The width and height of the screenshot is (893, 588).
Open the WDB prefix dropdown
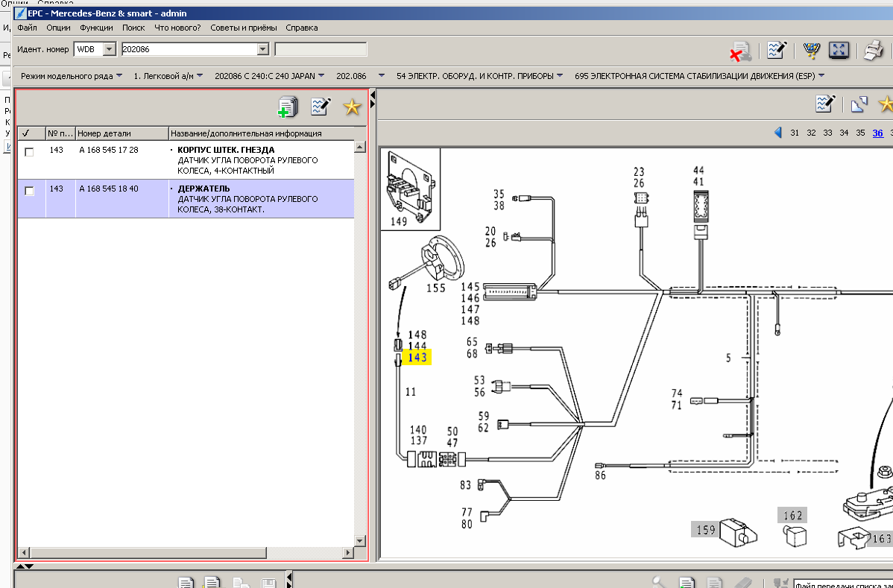[109, 49]
